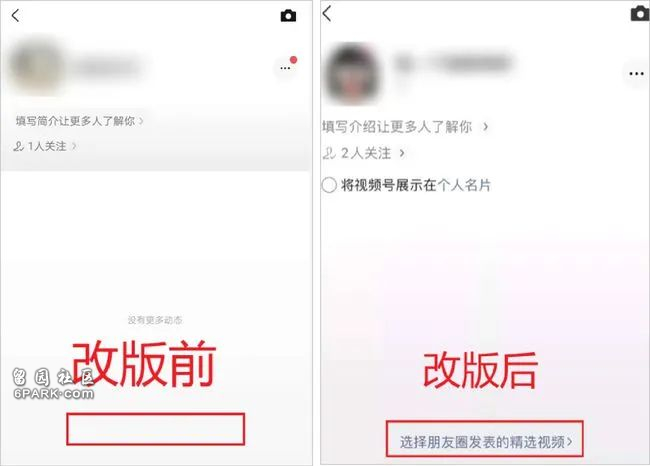
Task: Enable 将视频号展示在个人名片 radio option
Action: click(329, 185)
